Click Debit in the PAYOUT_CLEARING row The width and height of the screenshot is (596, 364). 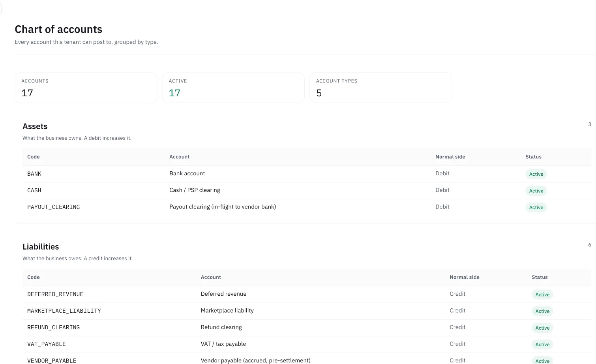[442, 206]
